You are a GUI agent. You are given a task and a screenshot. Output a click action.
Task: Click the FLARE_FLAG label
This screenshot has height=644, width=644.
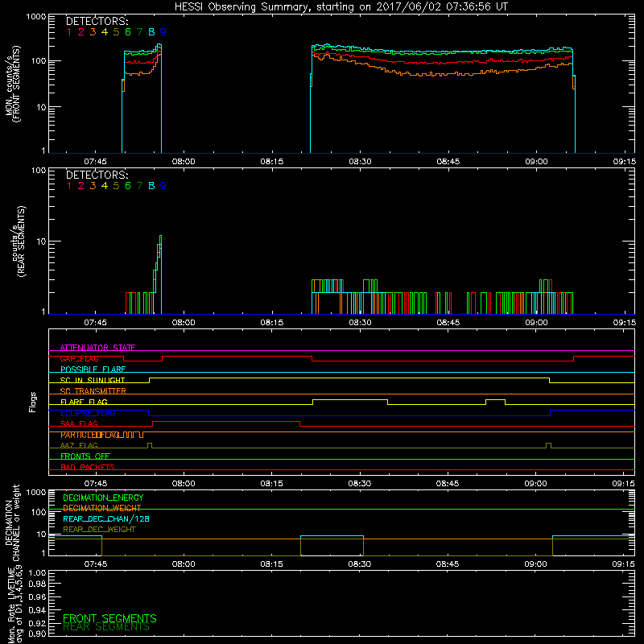84,402
